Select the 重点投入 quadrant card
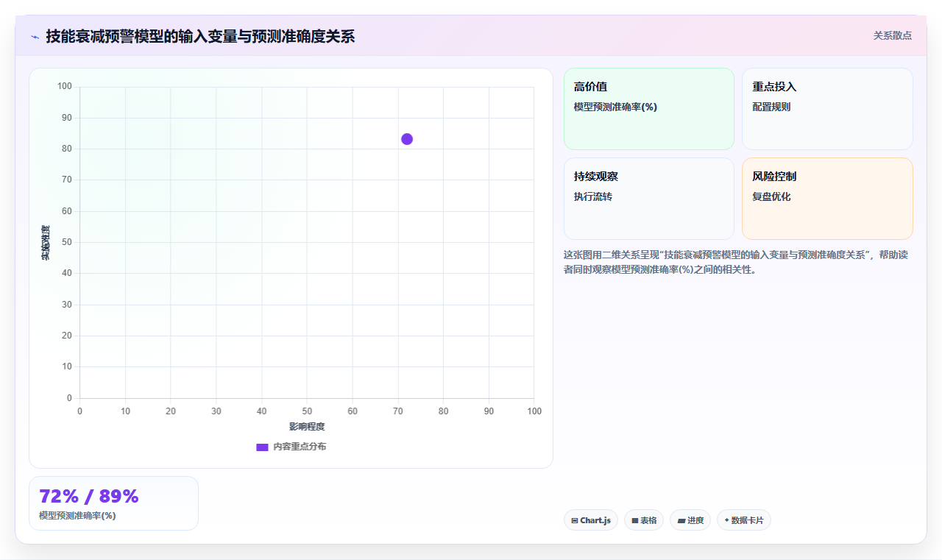 pyautogui.click(x=827, y=109)
